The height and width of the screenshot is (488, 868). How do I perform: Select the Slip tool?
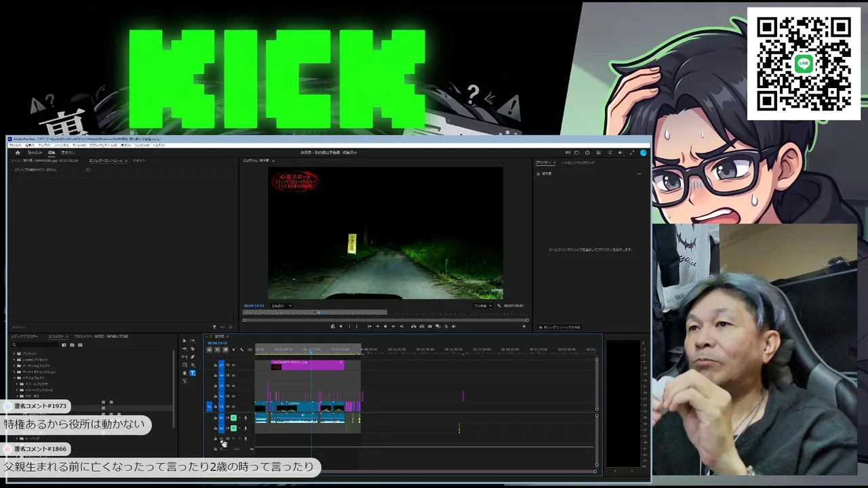click(x=184, y=357)
